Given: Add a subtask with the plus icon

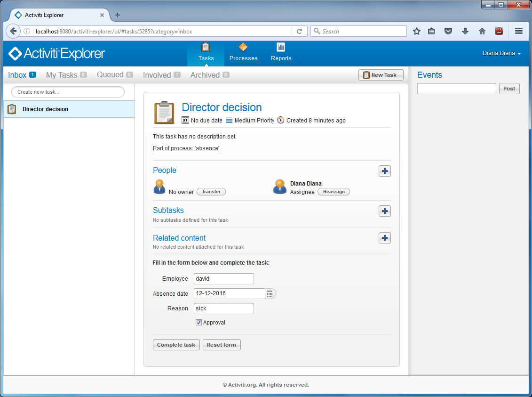Looking at the screenshot, I should tap(384, 211).
